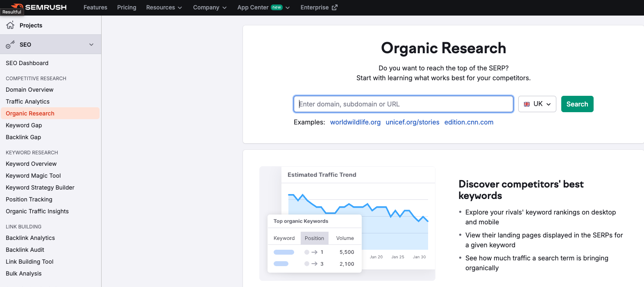Open Backlink Audit
The height and width of the screenshot is (287, 644).
pyautogui.click(x=25, y=250)
